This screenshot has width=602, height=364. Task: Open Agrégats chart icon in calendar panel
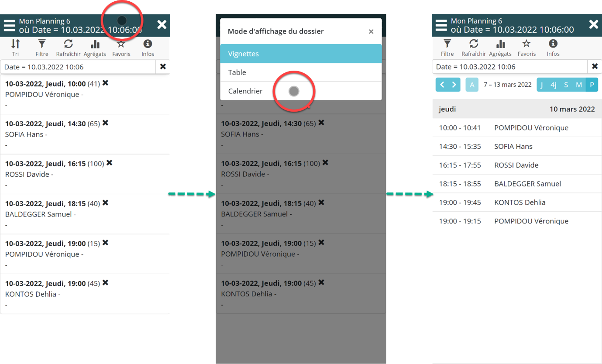(500, 47)
